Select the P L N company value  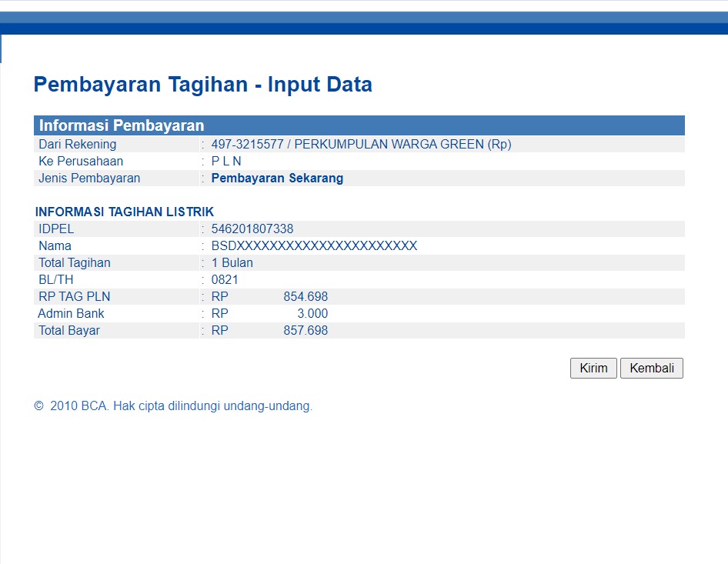click(226, 162)
